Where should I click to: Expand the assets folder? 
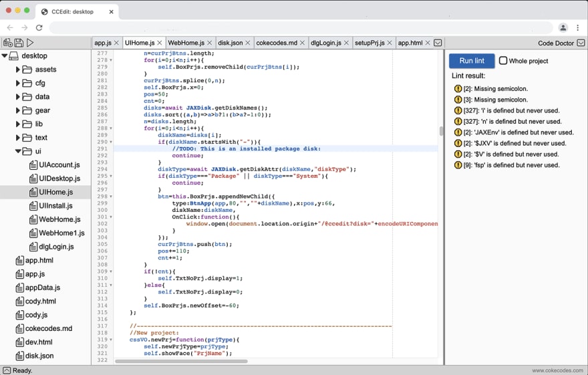pyautogui.click(x=17, y=70)
